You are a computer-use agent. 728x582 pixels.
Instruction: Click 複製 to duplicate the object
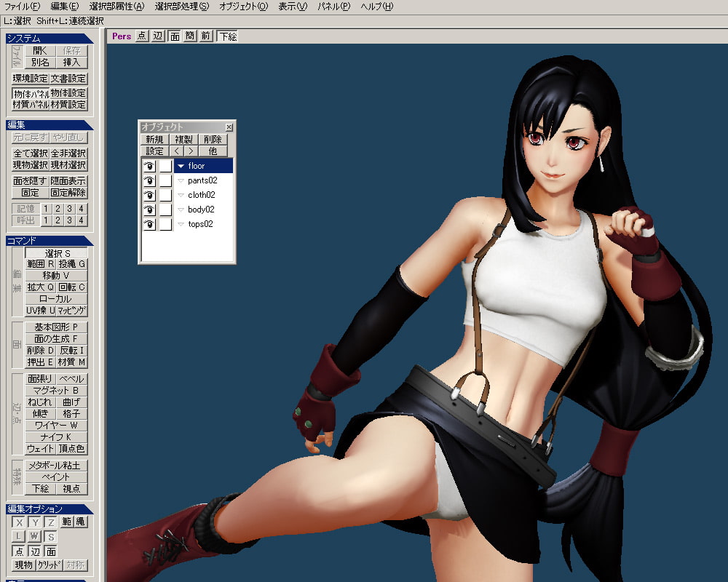[x=183, y=139]
